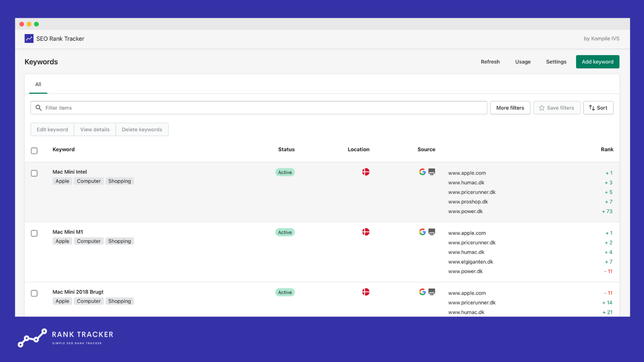This screenshot has height=362, width=644.
Task: Click the Shopping tag under Mac Mini Intel
Action: click(x=120, y=181)
